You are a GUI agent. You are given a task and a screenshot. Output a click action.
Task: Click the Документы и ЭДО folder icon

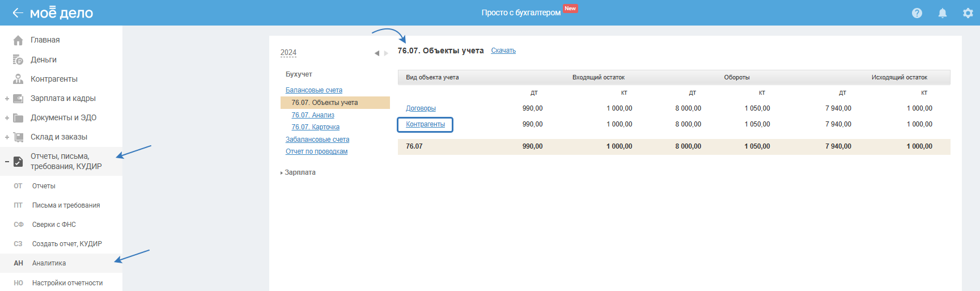(x=18, y=117)
